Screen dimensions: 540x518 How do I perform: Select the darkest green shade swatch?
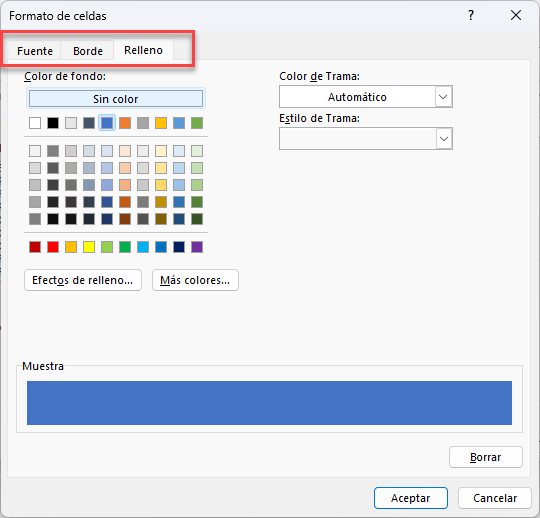(197, 219)
